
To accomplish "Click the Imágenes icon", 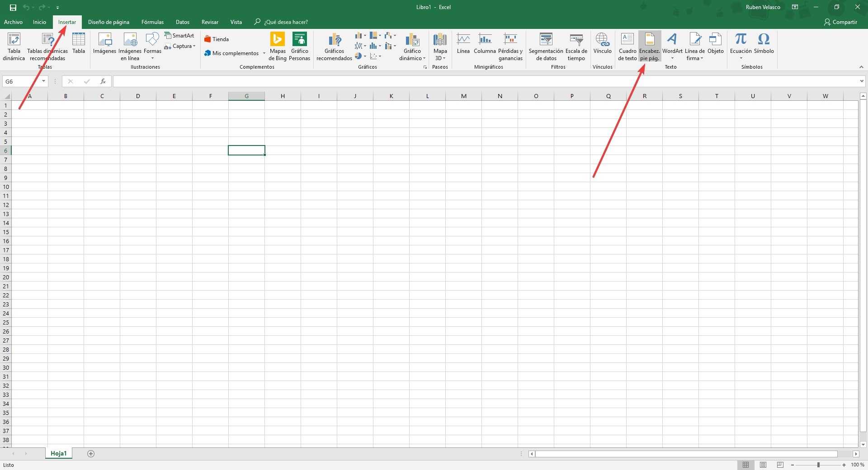I will click(x=104, y=43).
